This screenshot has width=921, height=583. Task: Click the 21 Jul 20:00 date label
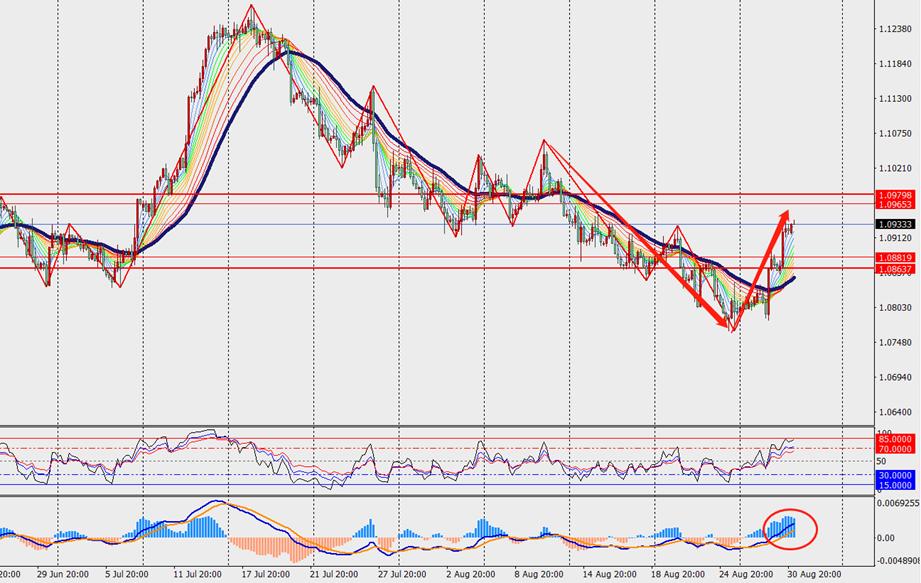click(x=334, y=574)
